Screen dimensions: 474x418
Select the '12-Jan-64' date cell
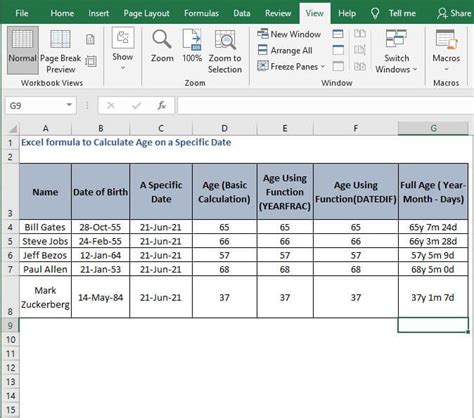coord(100,255)
